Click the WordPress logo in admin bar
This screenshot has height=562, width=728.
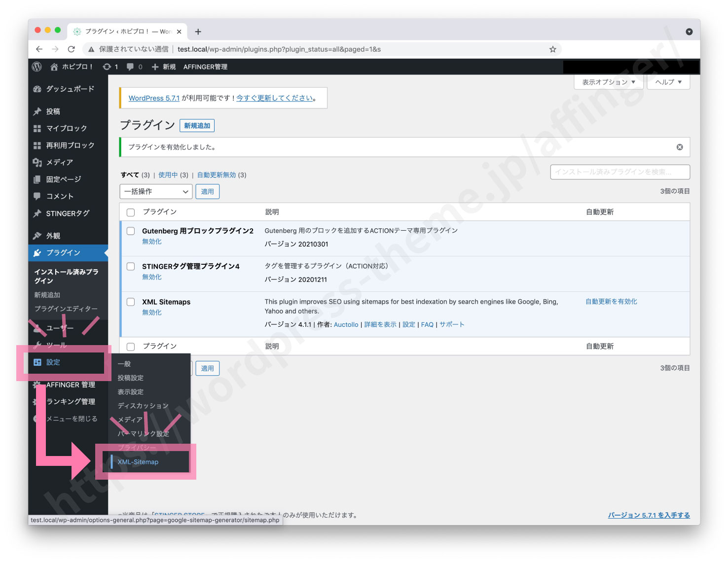click(x=36, y=67)
